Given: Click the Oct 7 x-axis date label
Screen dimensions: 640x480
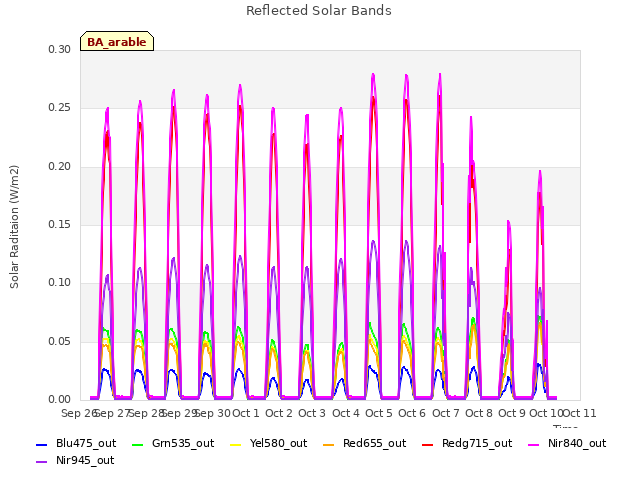Looking at the screenshot, I should [446, 413].
